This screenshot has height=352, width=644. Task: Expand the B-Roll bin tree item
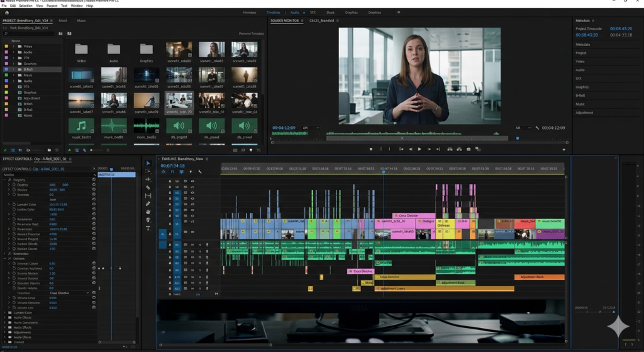(13, 69)
